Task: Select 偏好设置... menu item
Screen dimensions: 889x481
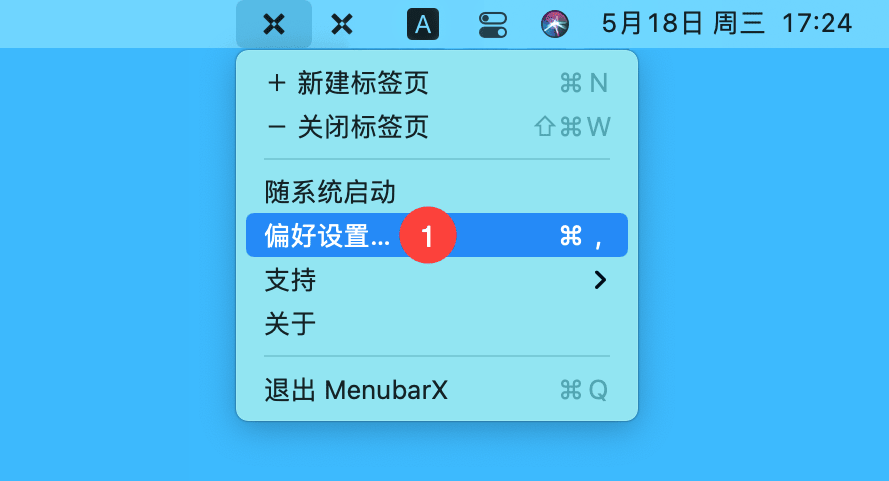Action: [x=437, y=235]
